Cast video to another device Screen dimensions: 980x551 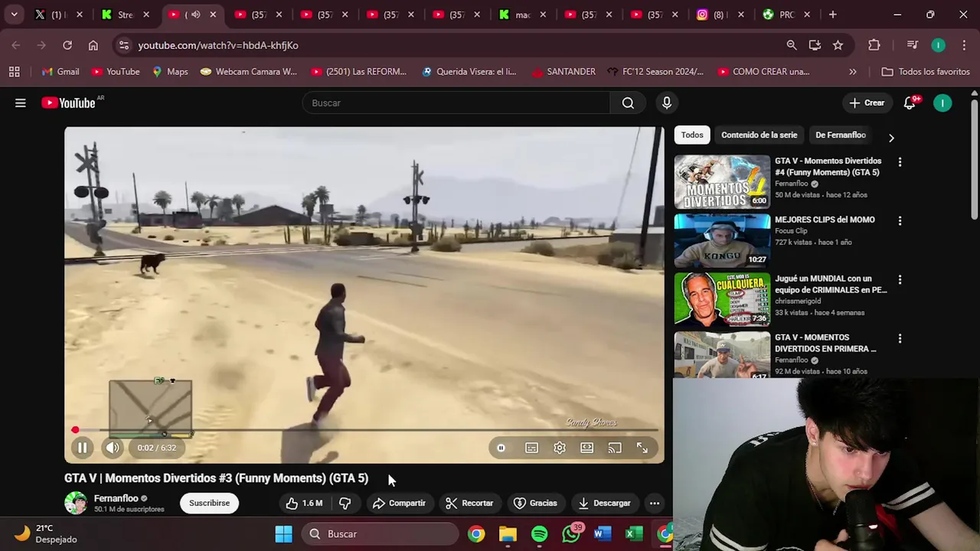click(x=615, y=448)
